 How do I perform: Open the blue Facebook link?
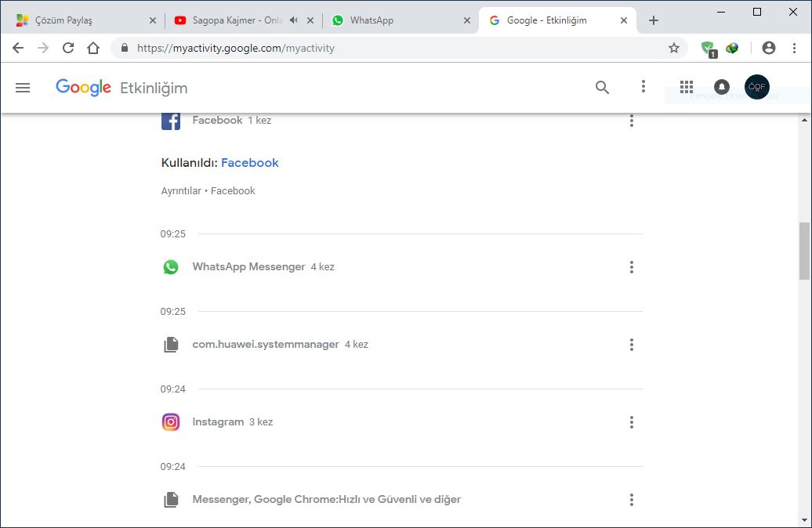(x=249, y=162)
